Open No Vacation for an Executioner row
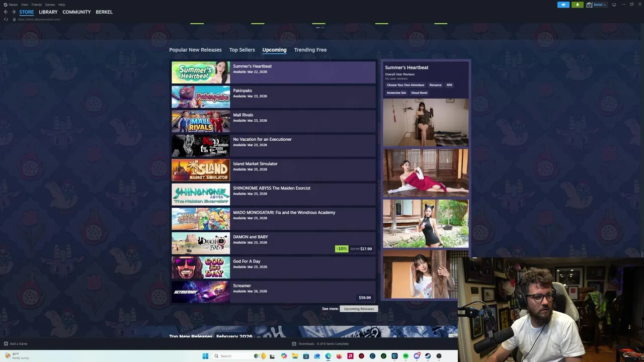 (274, 146)
